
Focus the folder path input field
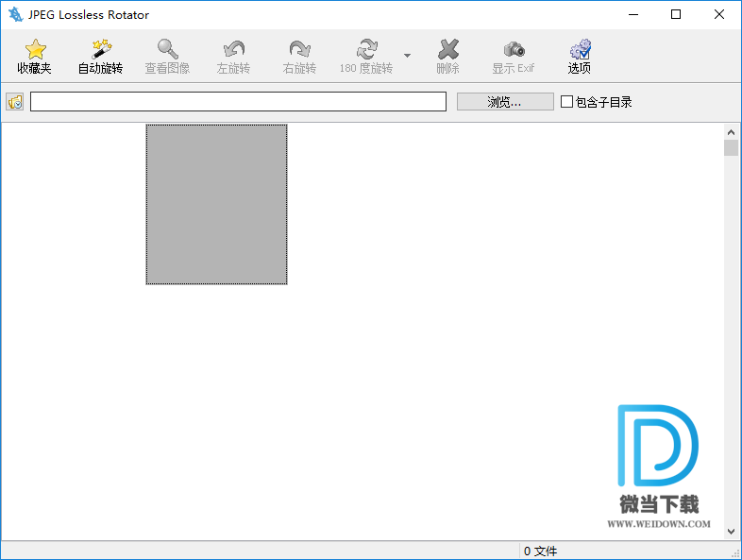238,102
